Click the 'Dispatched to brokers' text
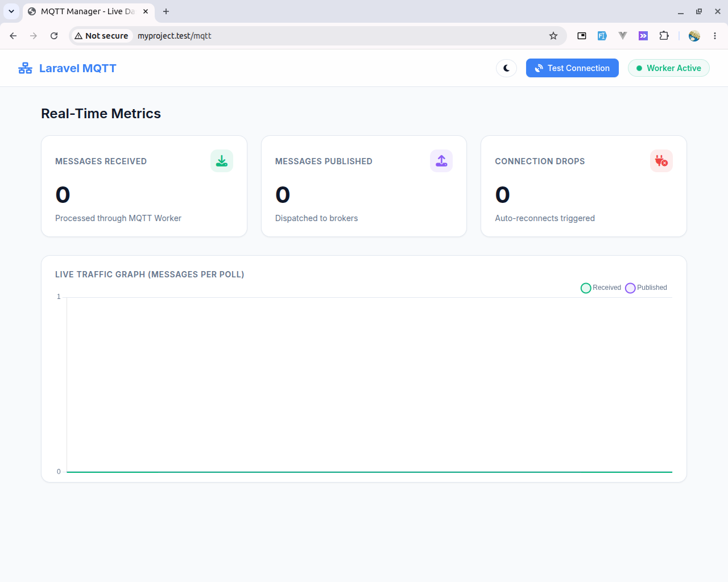 pos(316,218)
